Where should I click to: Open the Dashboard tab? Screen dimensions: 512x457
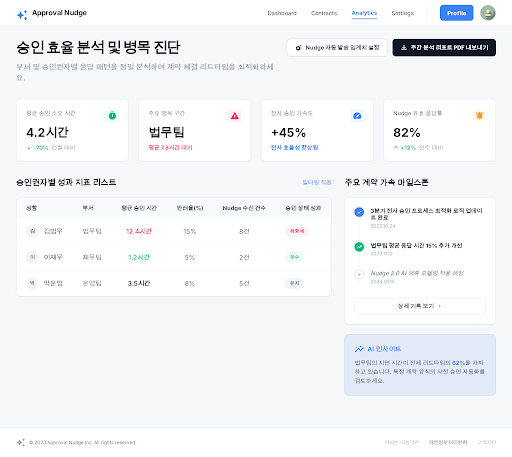[x=282, y=13]
